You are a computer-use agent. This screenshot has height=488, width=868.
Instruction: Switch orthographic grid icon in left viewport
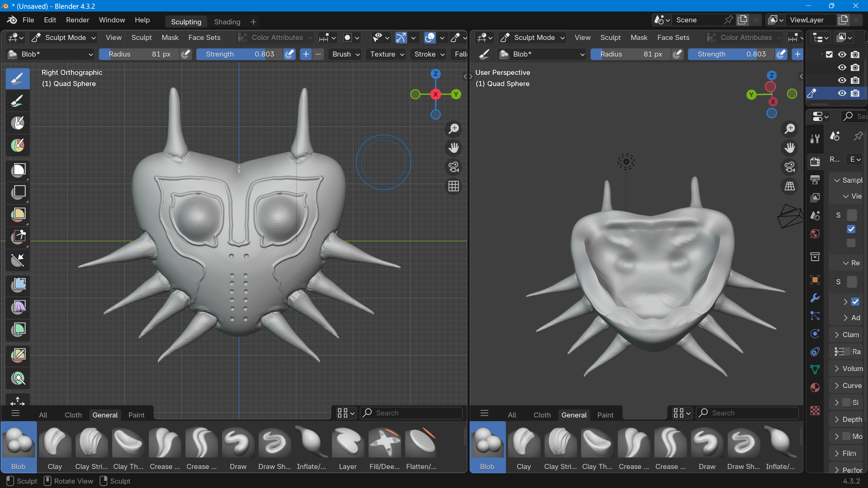pyautogui.click(x=453, y=186)
